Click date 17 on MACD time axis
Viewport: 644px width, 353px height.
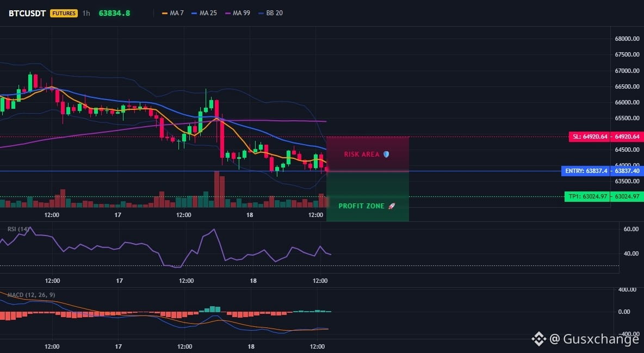(118, 346)
